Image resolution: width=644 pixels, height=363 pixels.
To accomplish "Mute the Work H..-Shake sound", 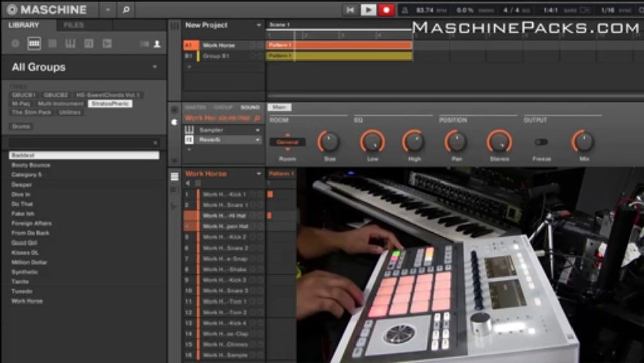I will 253,269.
